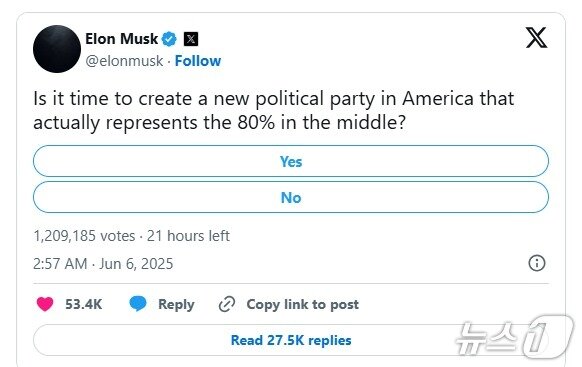The width and height of the screenshot is (582, 367).
Task: Read 27.5K replies button
Action: (x=291, y=340)
